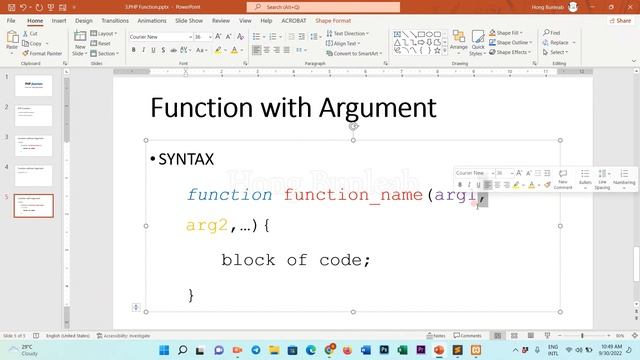
Task: Toggle Center alignment in ribbon
Action: [x=267, y=50]
